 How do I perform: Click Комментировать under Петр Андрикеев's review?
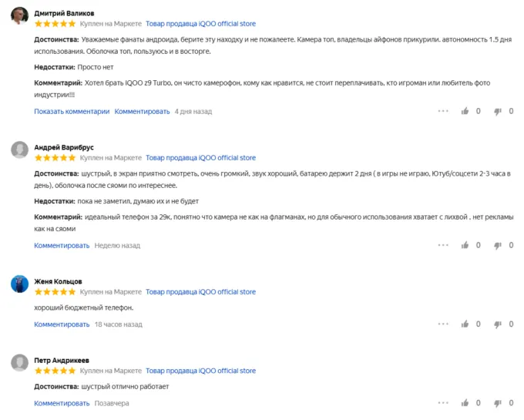[62, 403]
